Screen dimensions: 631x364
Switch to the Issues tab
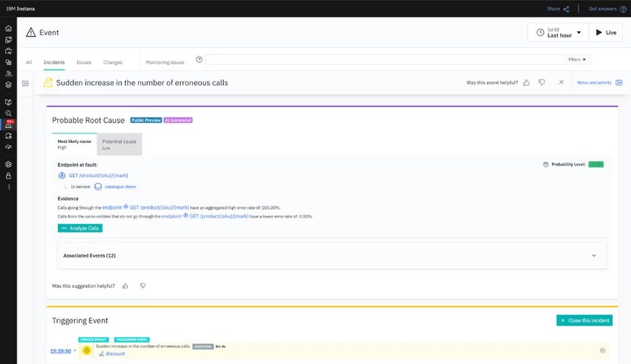84,63
